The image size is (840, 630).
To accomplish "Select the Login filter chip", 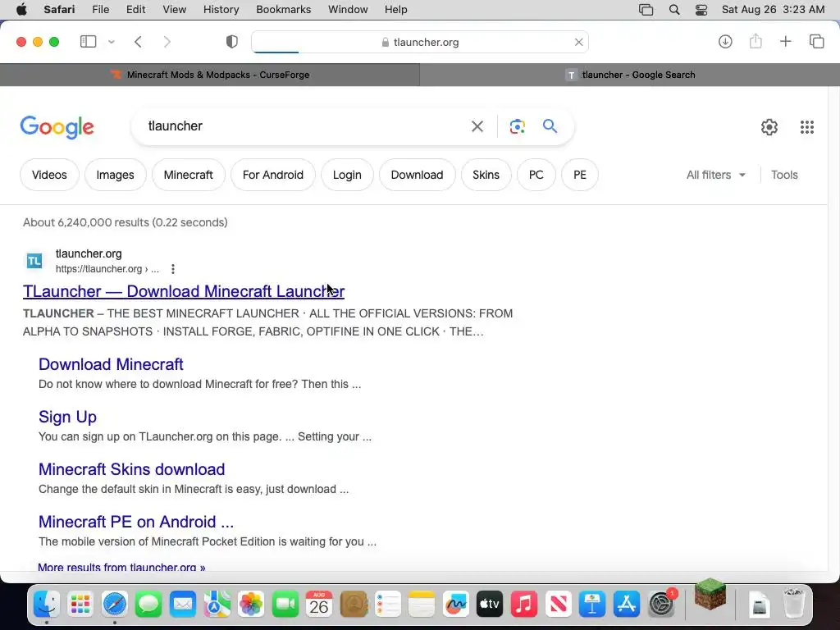I will coord(347,175).
